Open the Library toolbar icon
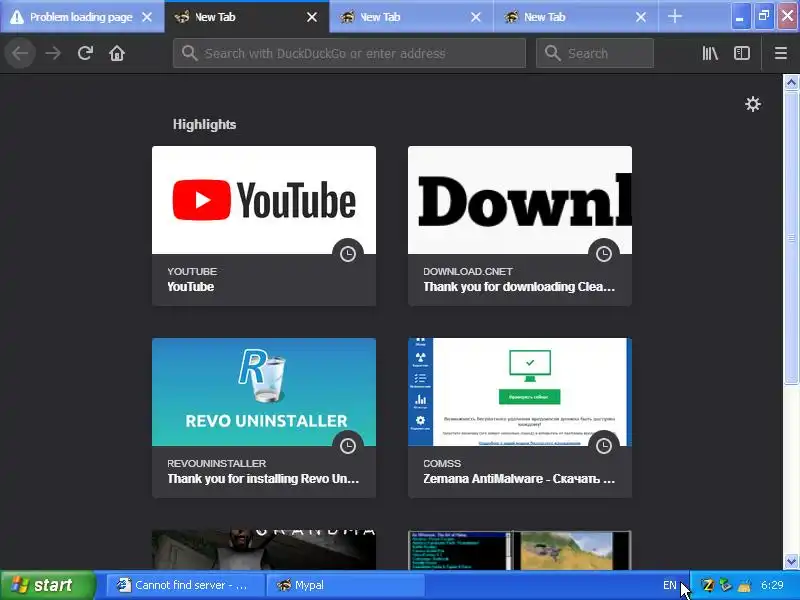The width and height of the screenshot is (800, 600). click(x=710, y=53)
